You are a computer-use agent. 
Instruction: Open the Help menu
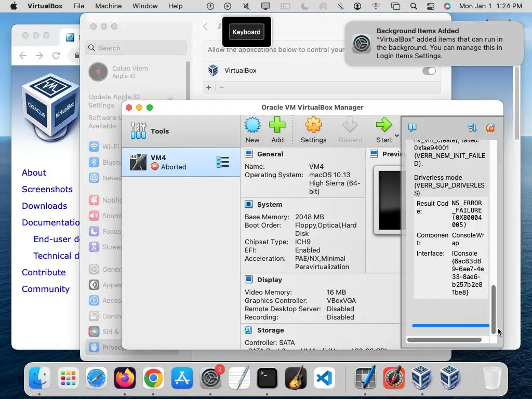(x=176, y=6)
